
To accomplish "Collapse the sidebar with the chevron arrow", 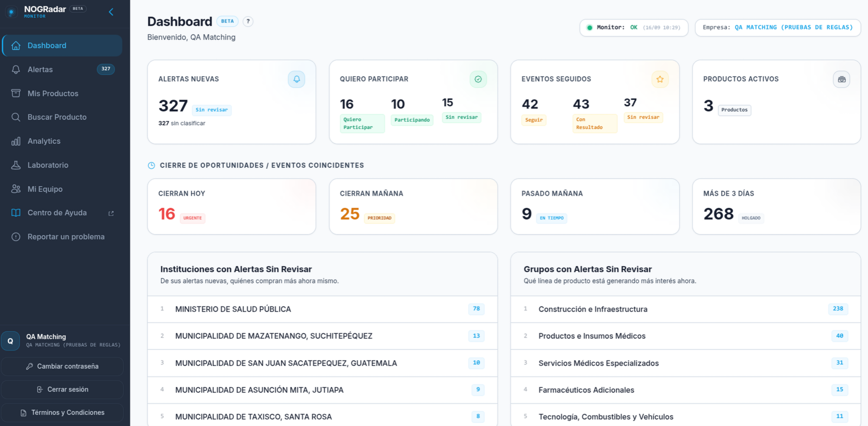I will [111, 12].
